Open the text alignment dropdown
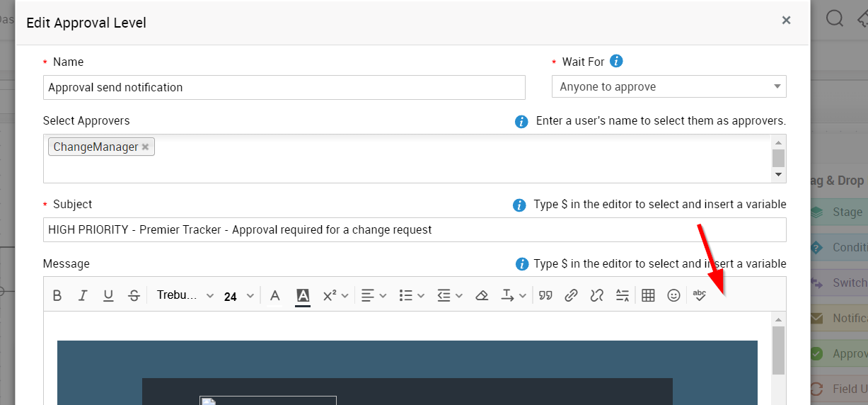868x405 pixels. (374, 295)
